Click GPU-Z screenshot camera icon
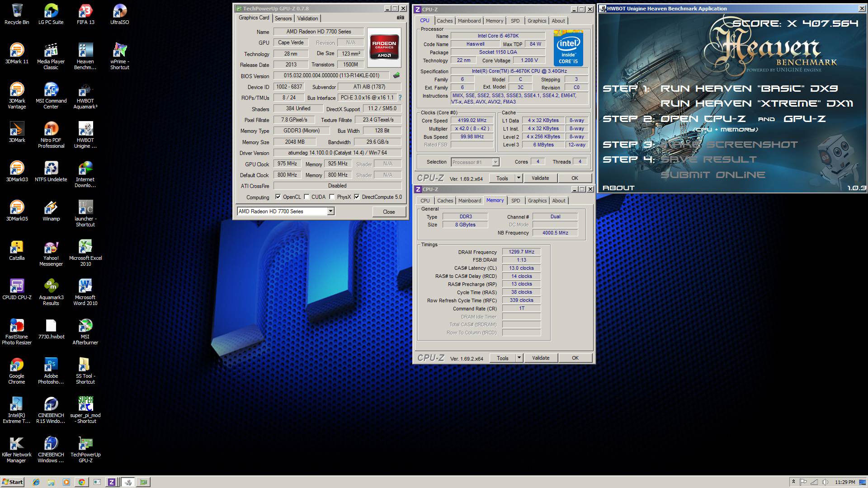This screenshot has width=868, height=488. click(x=401, y=18)
